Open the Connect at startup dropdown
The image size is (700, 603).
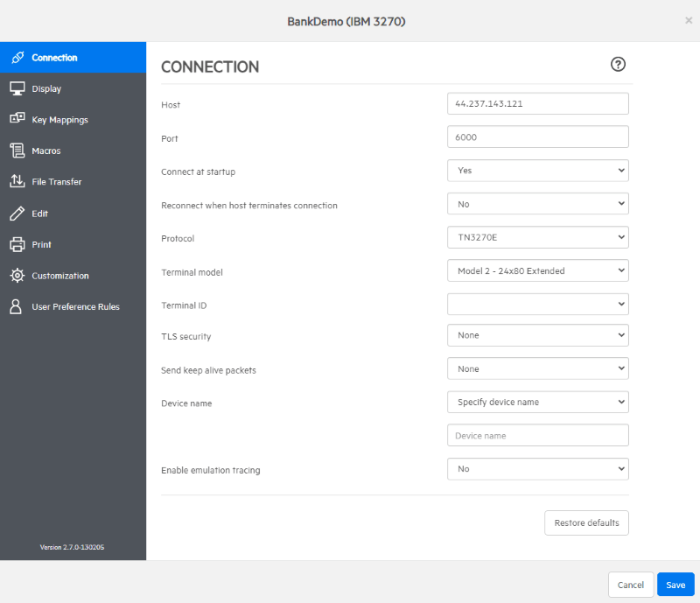tap(537, 170)
